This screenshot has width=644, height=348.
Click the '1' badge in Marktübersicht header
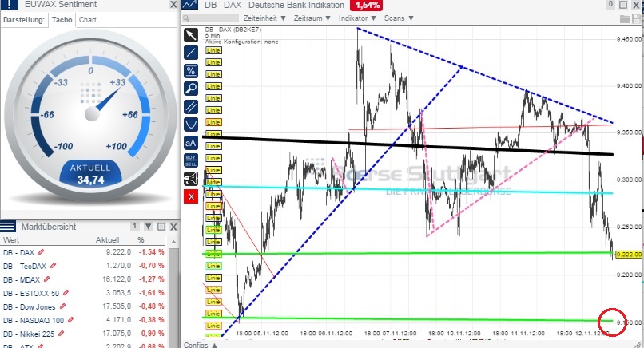(134, 226)
